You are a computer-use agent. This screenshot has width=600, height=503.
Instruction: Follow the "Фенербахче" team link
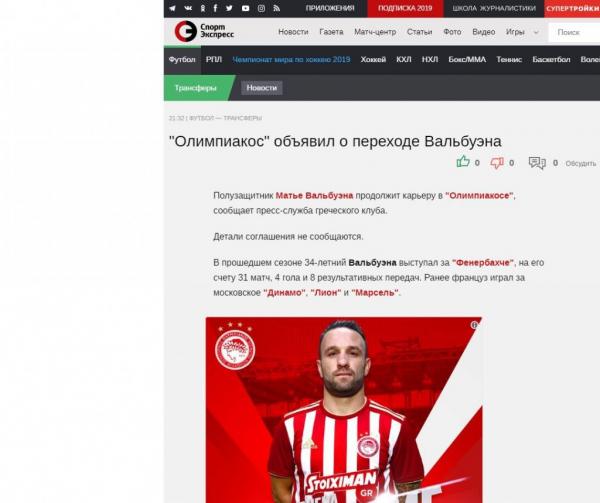click(483, 263)
